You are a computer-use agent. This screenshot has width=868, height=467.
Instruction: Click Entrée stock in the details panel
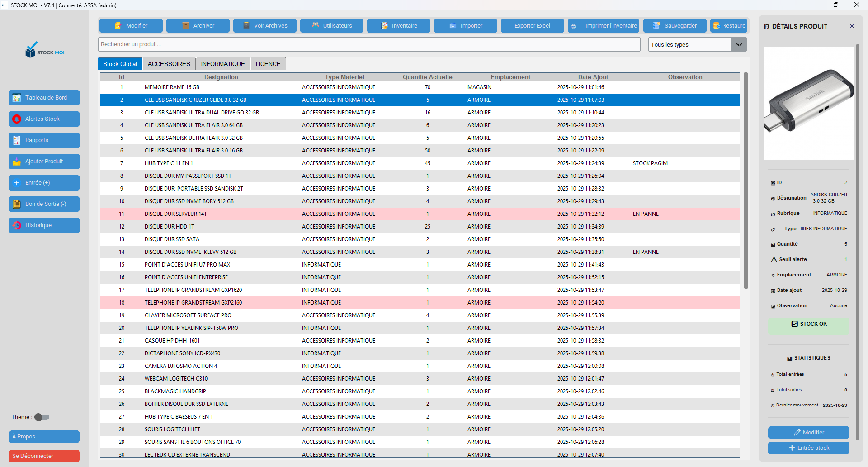[808, 448]
